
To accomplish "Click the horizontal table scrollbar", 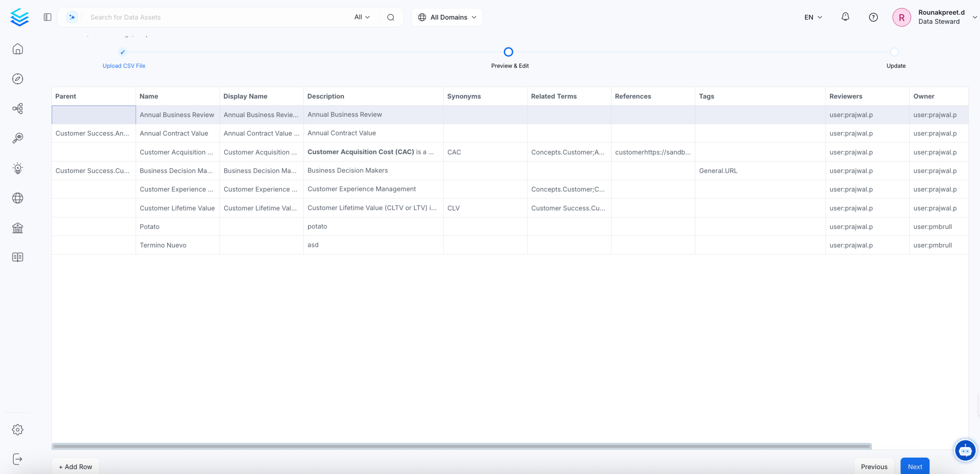I will tap(462, 446).
